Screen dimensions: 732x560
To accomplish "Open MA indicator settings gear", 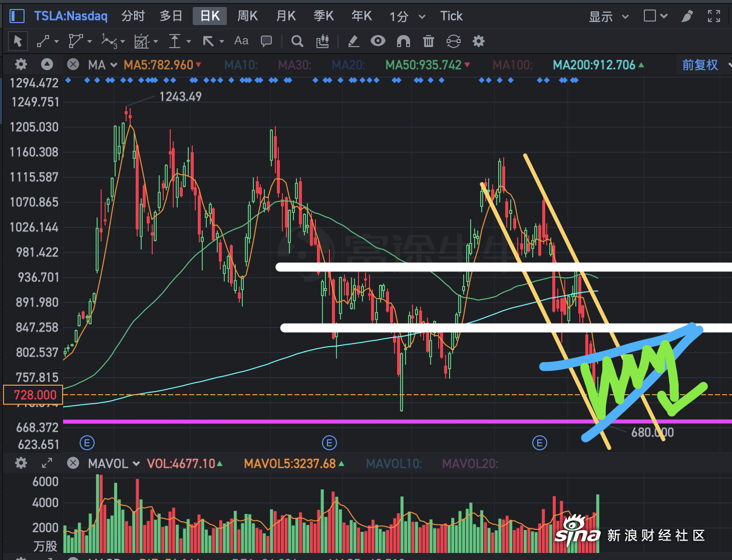I will point(21,64).
